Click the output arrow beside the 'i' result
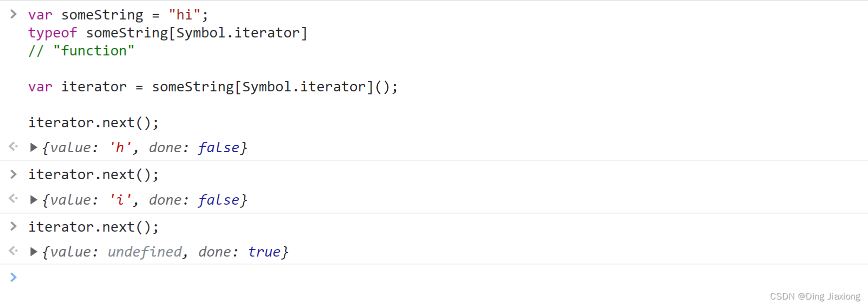 click(x=13, y=199)
